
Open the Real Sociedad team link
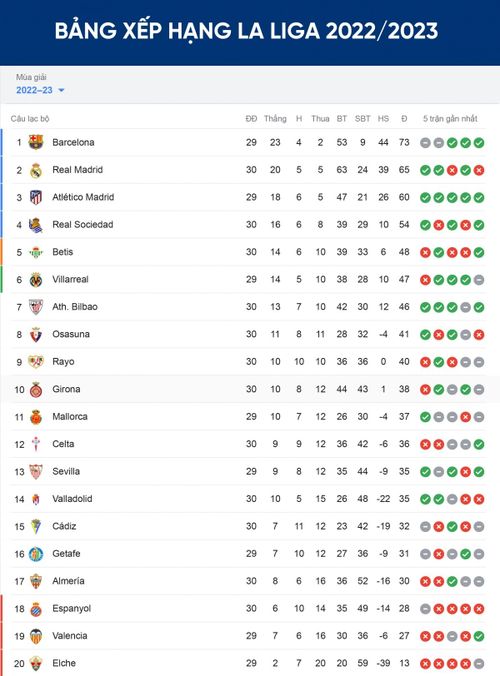pyautogui.click(x=83, y=225)
